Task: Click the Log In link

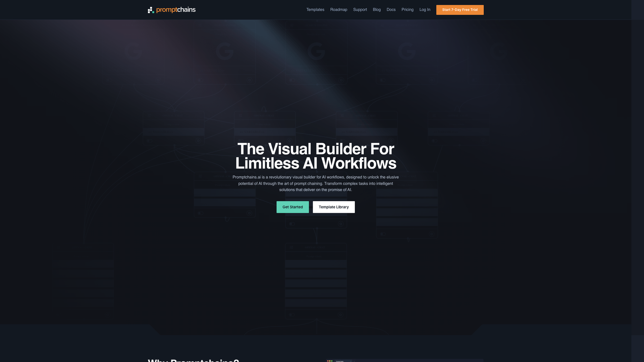Action: pyautogui.click(x=425, y=10)
